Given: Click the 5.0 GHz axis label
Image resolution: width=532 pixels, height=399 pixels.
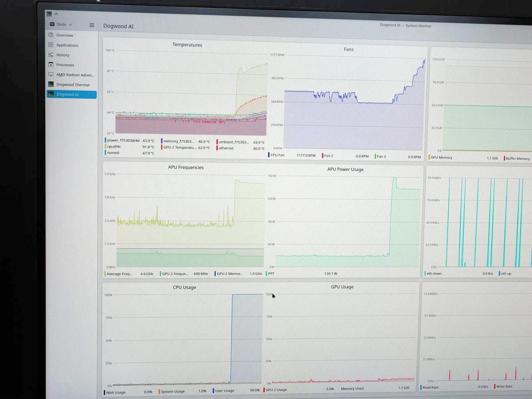Looking at the screenshot, I should [x=110, y=174].
